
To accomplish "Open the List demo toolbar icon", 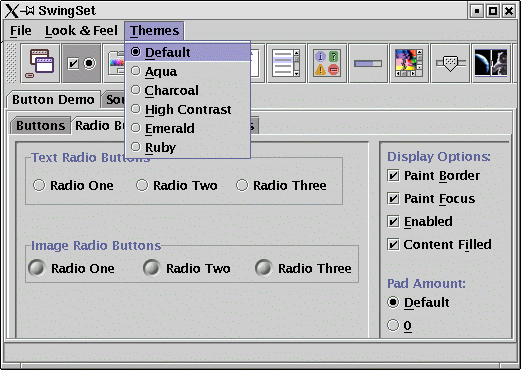I will 286,63.
